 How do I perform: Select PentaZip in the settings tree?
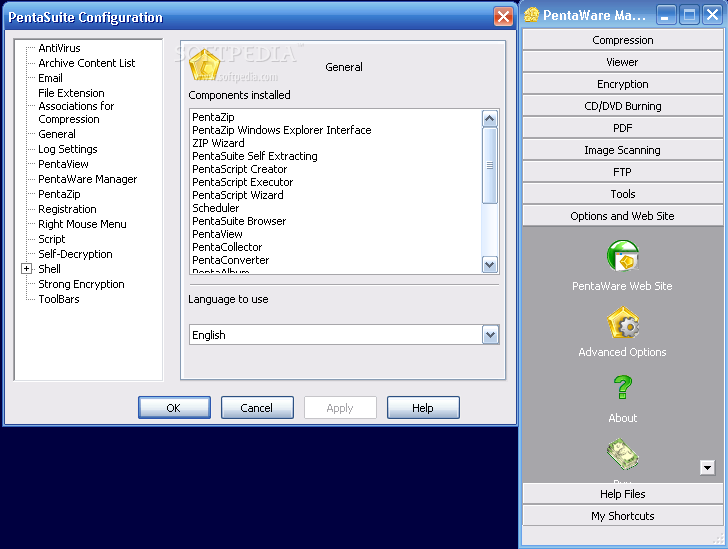59,194
